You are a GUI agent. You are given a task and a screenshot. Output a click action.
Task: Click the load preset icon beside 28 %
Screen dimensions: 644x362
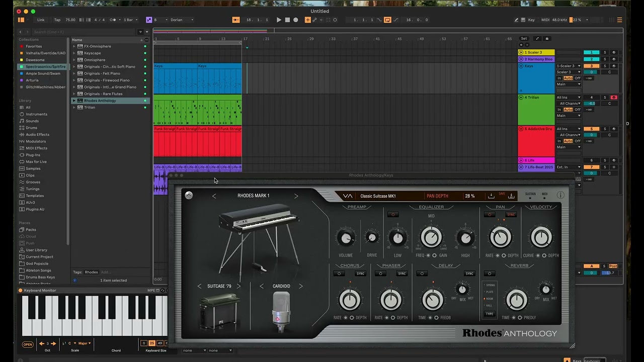(491, 196)
